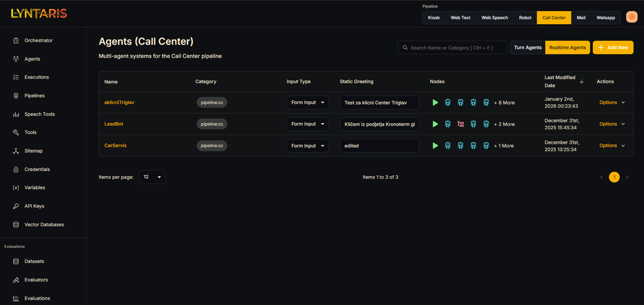Open the LeadBot agent link
This screenshot has width=644, height=305.
click(x=114, y=124)
